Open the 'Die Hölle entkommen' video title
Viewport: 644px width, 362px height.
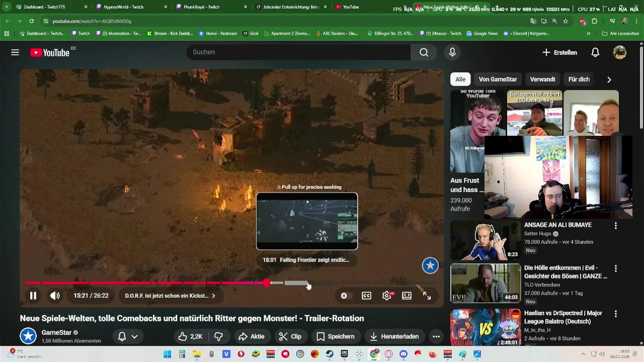click(566, 272)
